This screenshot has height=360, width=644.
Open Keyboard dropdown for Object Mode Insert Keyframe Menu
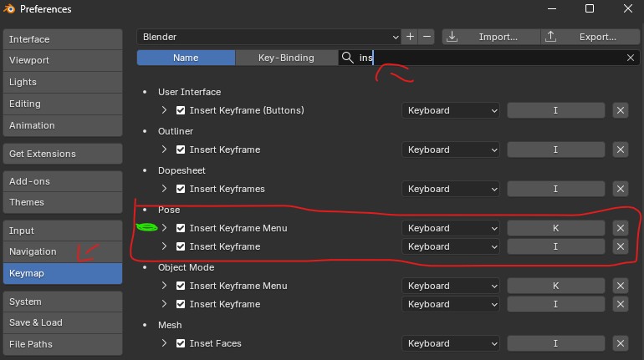click(x=451, y=286)
